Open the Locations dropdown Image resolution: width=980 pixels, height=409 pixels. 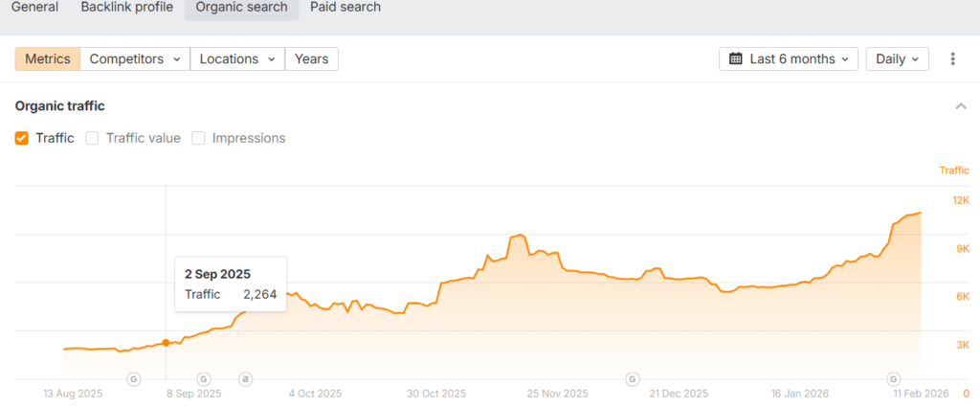[x=237, y=59]
